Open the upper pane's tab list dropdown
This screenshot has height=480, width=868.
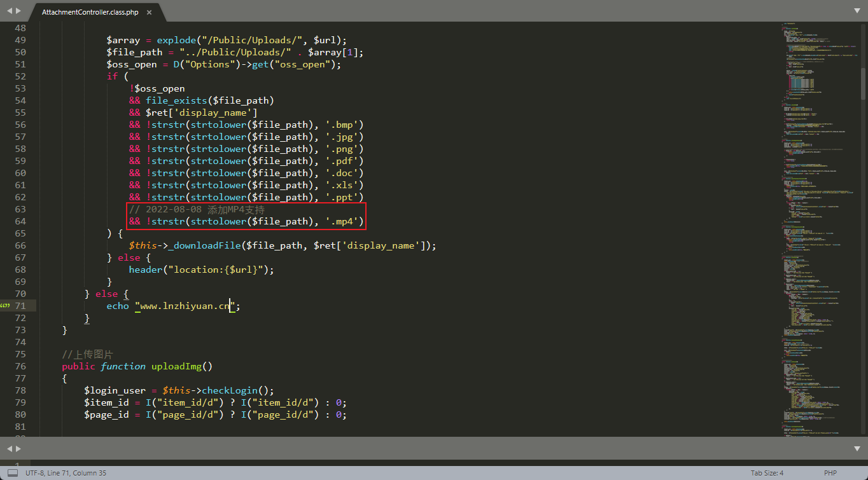(857, 11)
